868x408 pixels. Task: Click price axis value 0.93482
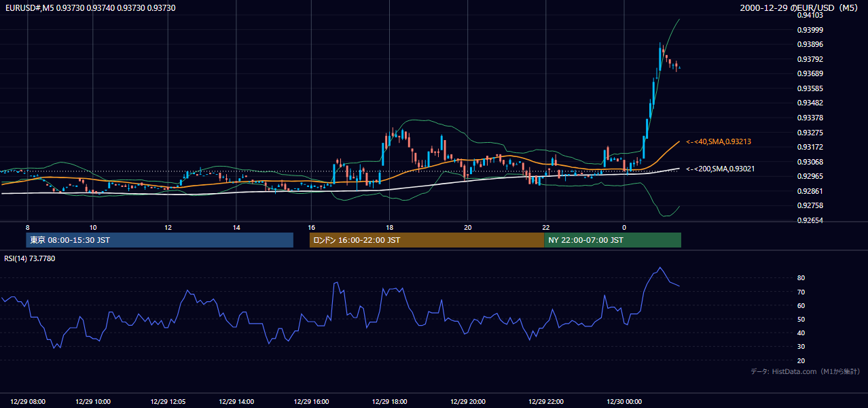pos(810,103)
